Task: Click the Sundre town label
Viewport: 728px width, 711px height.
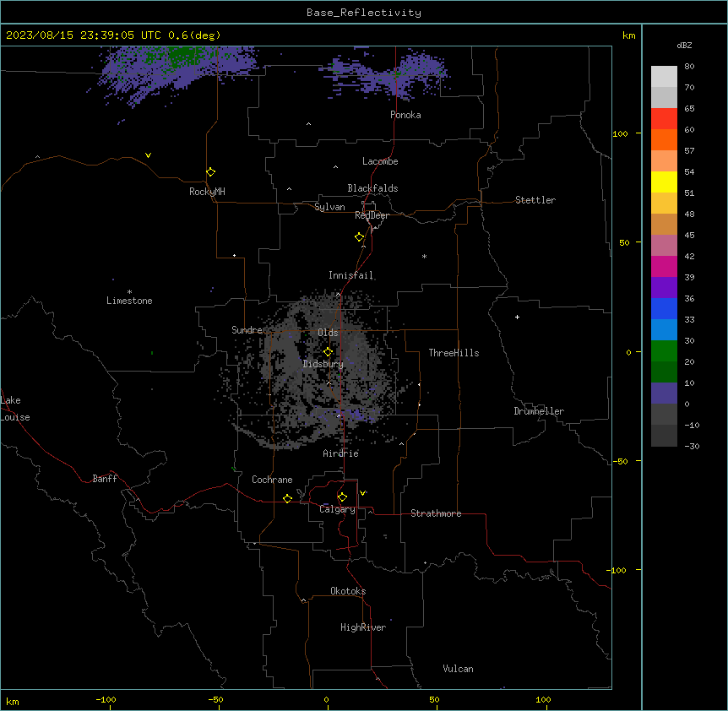Action: coord(247,330)
